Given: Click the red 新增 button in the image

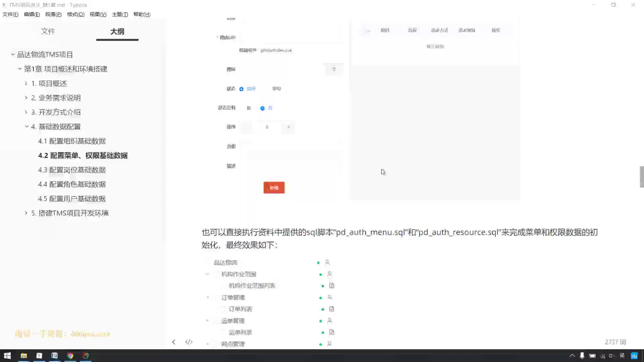Looking at the screenshot, I should click(x=274, y=188).
